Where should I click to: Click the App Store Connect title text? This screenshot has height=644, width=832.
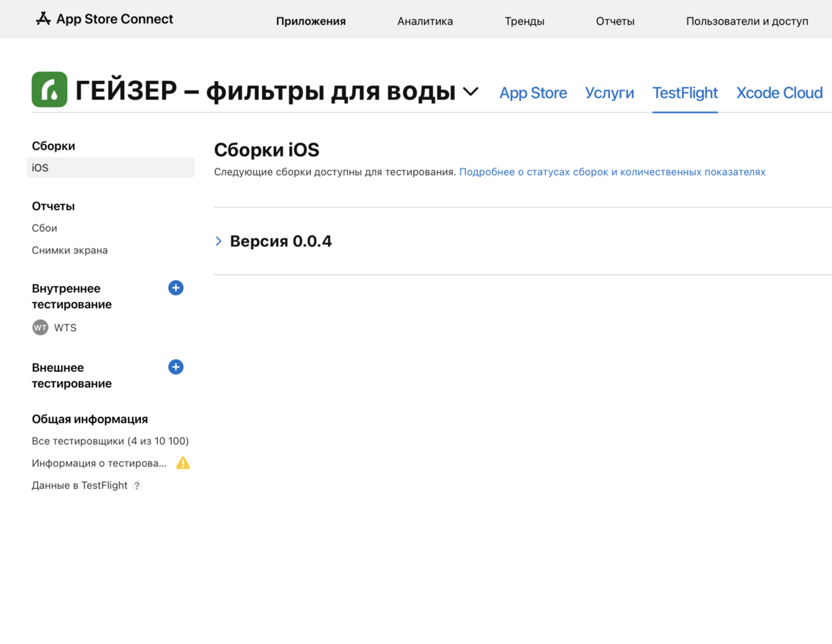(115, 19)
